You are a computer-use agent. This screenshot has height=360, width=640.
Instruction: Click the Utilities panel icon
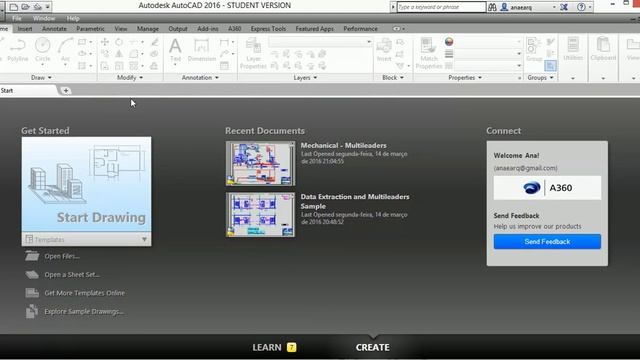[x=573, y=49]
